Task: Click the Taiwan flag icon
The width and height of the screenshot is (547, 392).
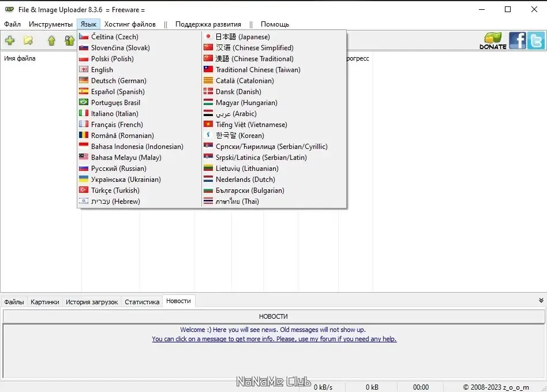Action: 208,69
